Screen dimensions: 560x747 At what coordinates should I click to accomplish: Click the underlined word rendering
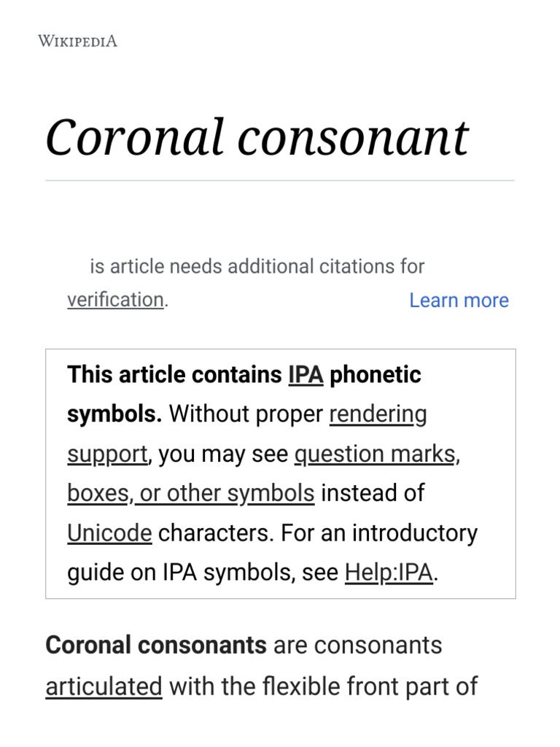pyautogui.click(x=378, y=414)
